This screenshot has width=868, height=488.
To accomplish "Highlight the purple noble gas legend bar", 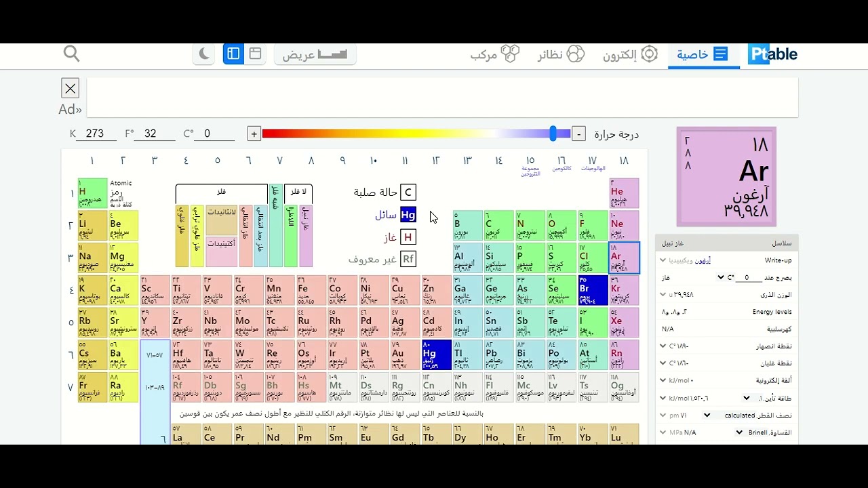I will (306, 236).
